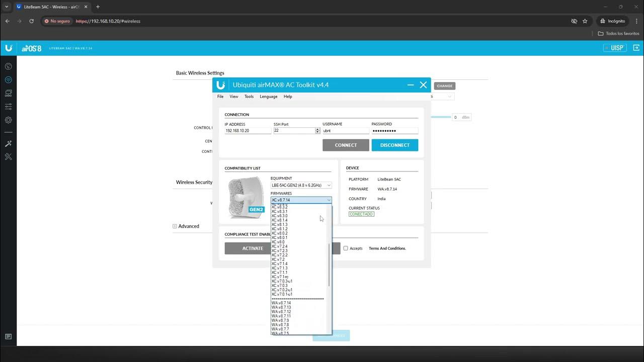Open the EQUIPMENT dropdown LBE-5AC-GEN2
644x362 pixels.
pos(301,186)
